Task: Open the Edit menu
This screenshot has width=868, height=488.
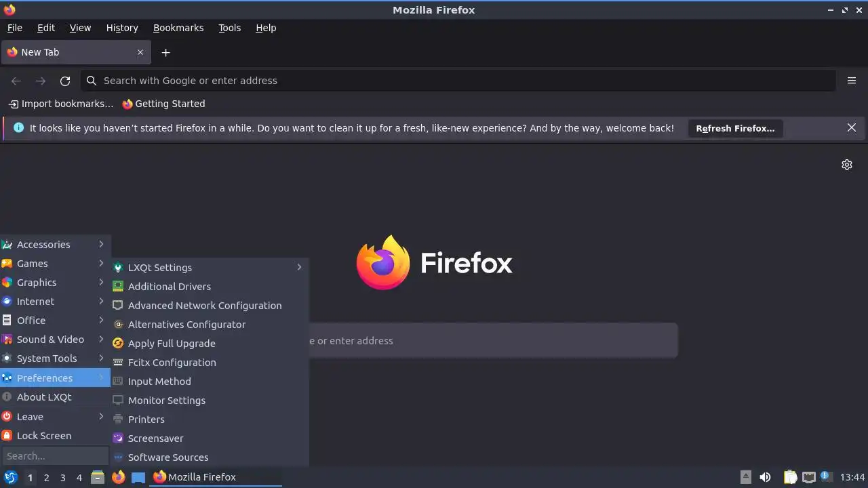Action: click(x=46, y=28)
